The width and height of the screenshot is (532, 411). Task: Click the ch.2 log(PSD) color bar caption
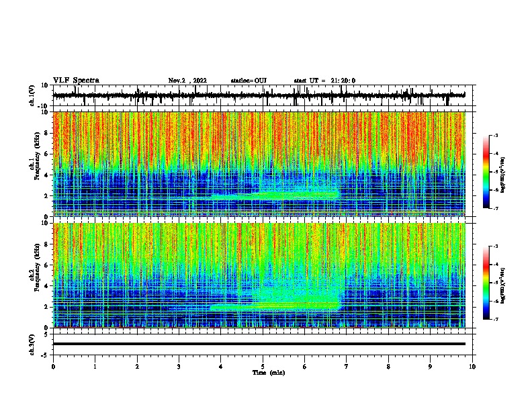tap(502, 285)
